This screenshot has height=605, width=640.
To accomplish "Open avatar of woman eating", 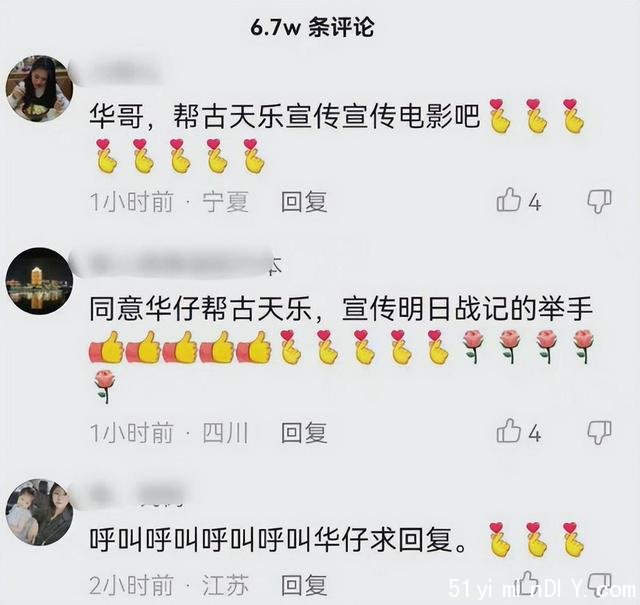I will tap(39, 89).
